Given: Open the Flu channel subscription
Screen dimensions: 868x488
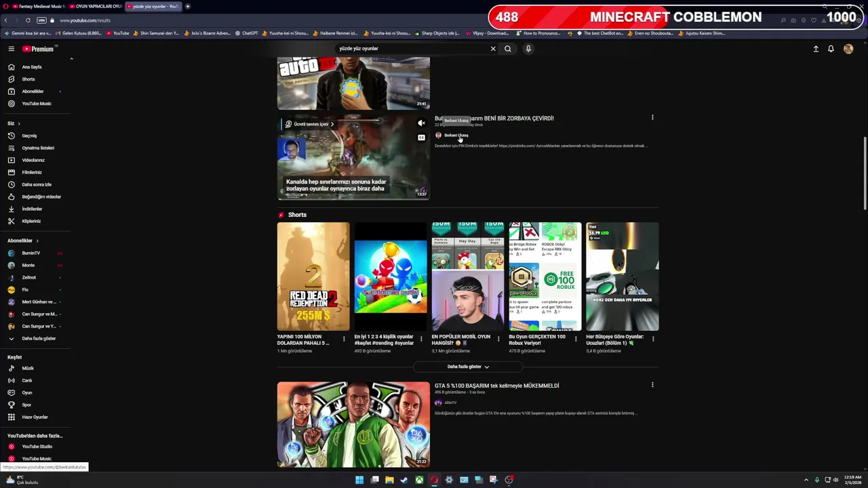Looking at the screenshot, I should pyautogui.click(x=24, y=289).
